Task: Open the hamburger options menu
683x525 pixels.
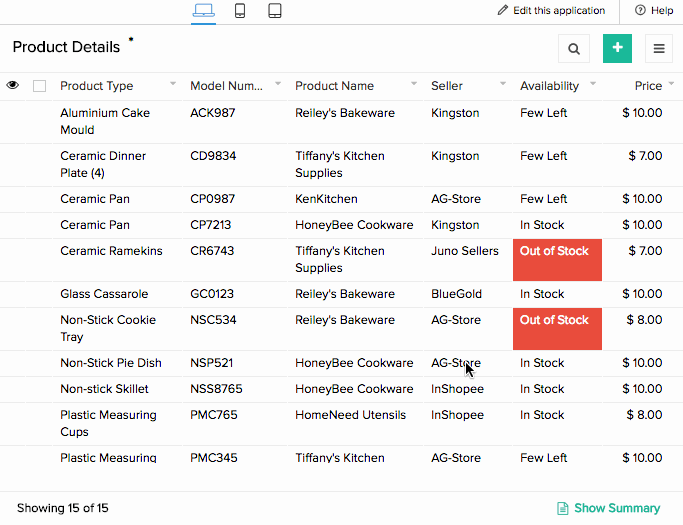Action: pyautogui.click(x=659, y=48)
